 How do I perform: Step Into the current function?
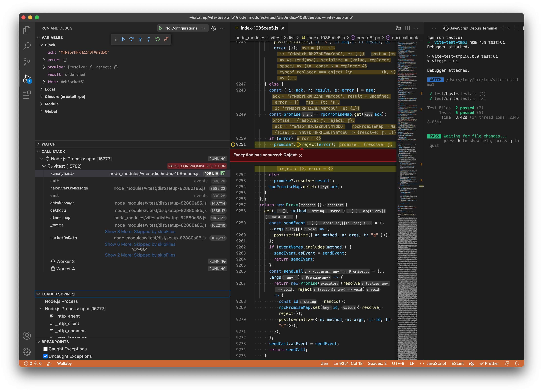(140, 39)
